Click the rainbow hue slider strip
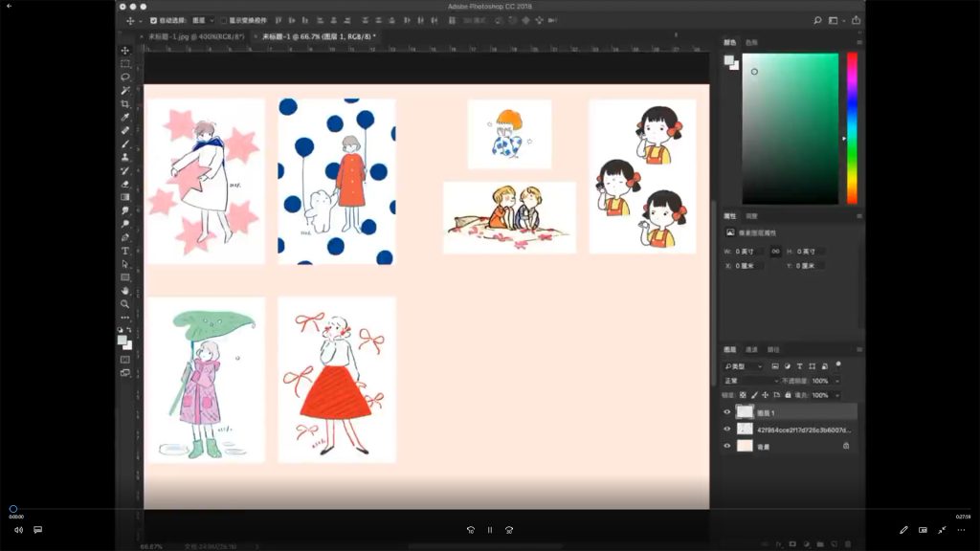Screen dimensions: 980x551 [x=852, y=127]
